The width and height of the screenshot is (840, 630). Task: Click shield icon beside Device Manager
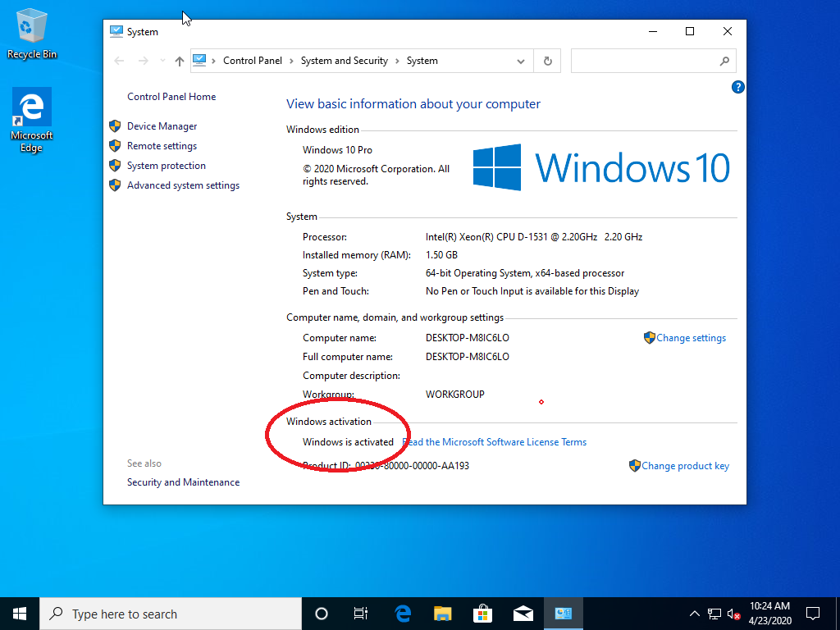point(115,126)
